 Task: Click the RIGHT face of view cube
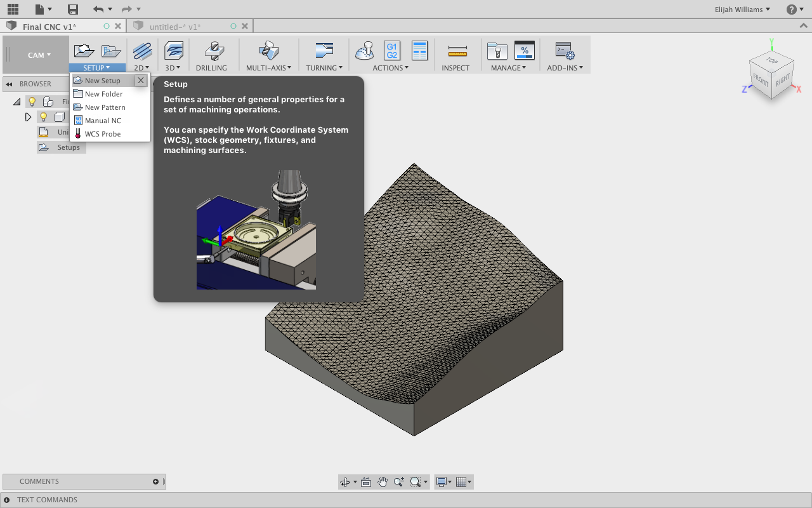click(x=782, y=80)
